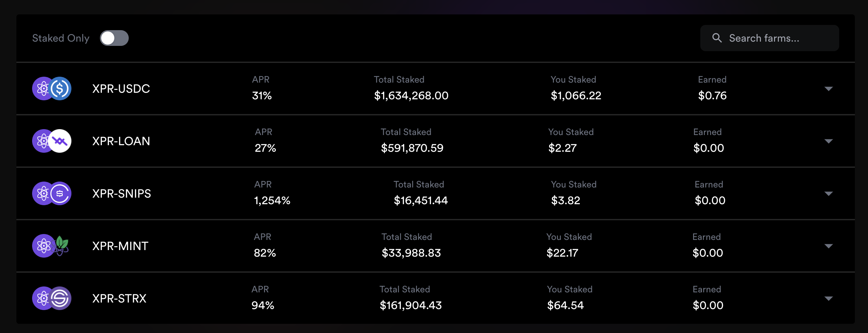Click the search magnifier icon

pyautogui.click(x=717, y=38)
